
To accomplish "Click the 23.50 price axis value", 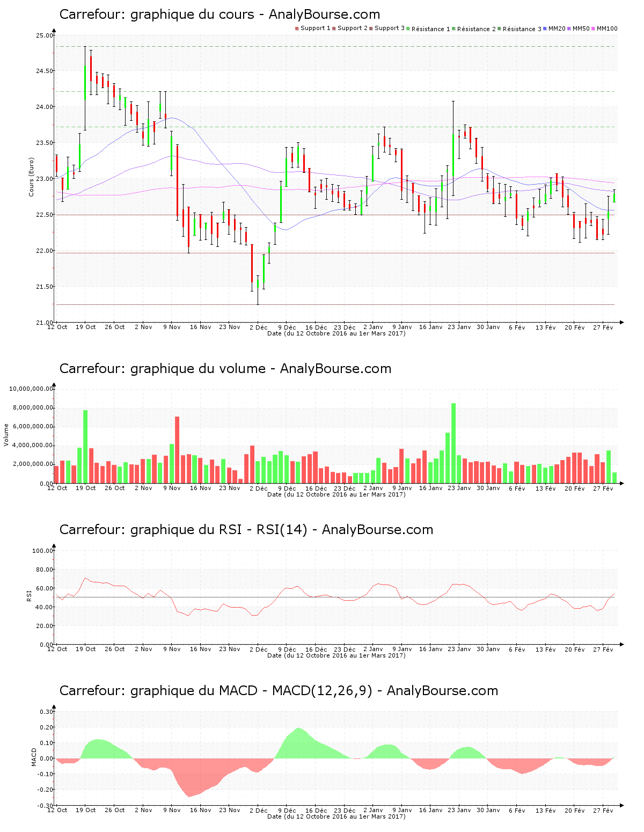I will pos(45,143).
